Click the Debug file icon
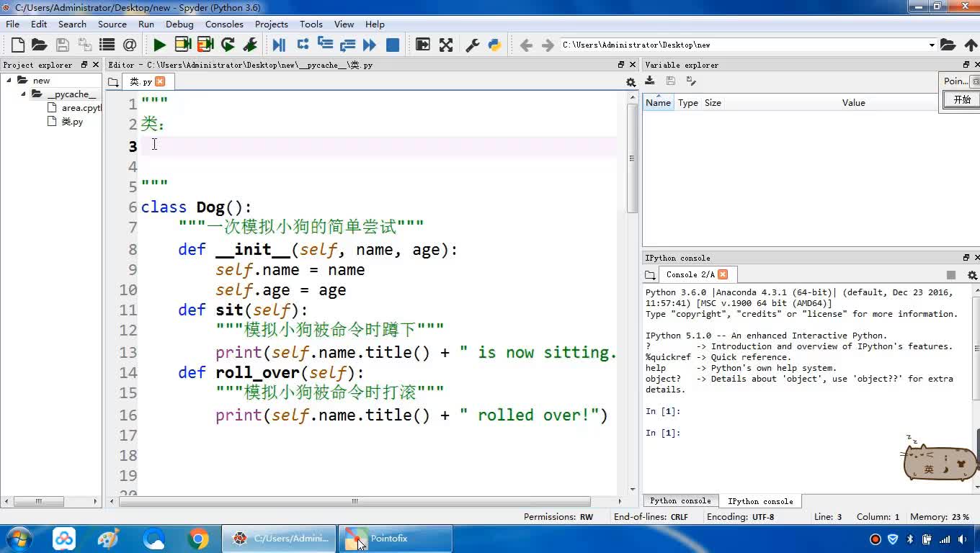 point(279,45)
